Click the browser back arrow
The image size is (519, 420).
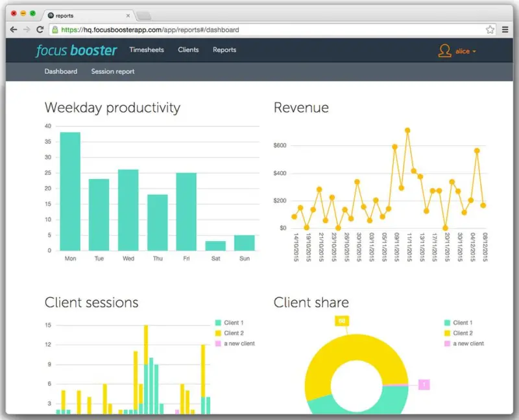tap(14, 30)
